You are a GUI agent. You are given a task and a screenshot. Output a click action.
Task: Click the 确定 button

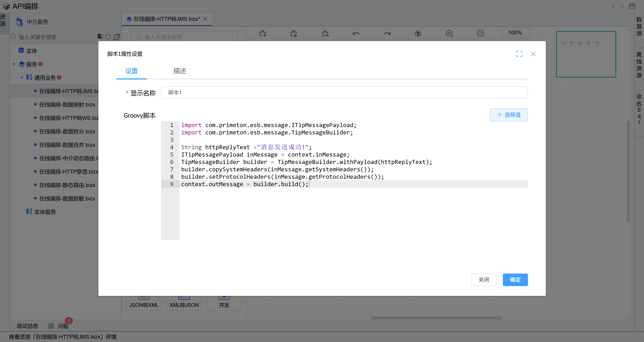[x=515, y=280]
